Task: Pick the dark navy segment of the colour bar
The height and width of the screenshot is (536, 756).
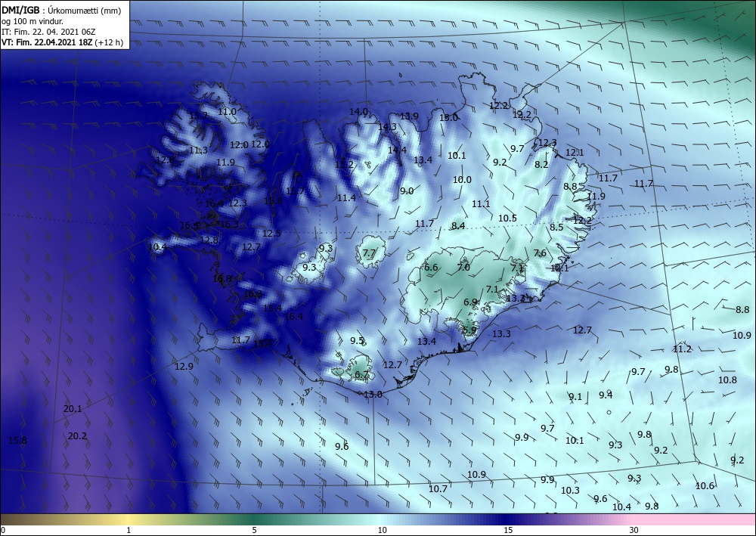Action: 507,519
